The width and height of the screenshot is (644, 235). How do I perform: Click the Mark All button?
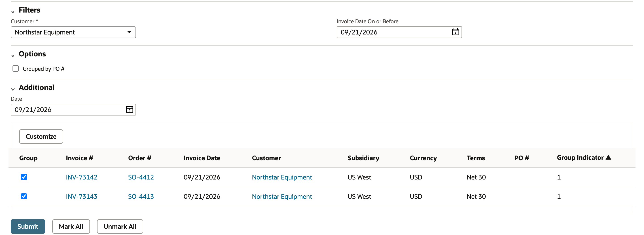(x=71, y=226)
